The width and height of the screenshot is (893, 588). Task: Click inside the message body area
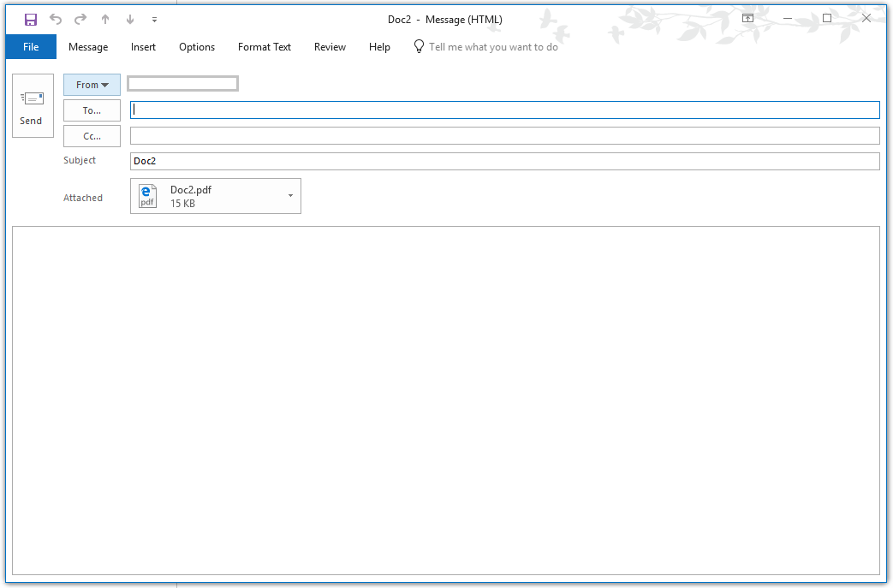446,401
